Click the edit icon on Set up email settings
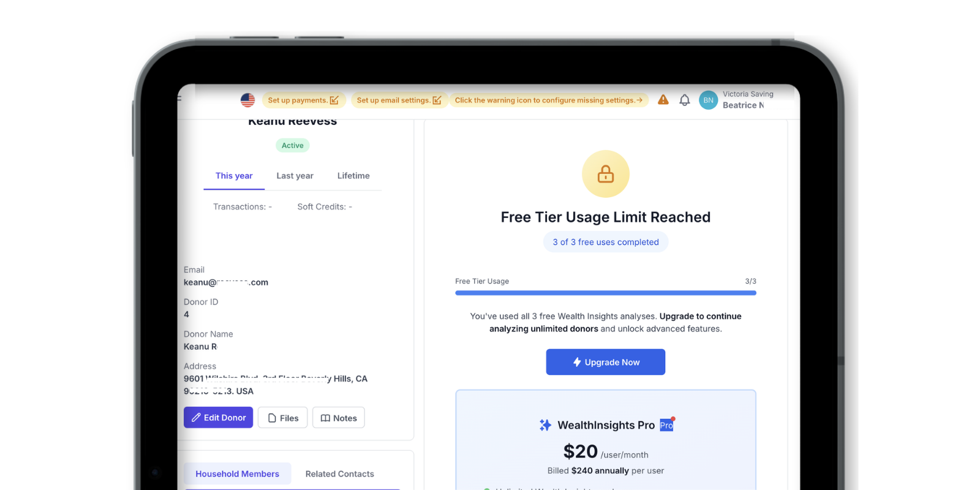The image size is (980, 490). click(x=437, y=100)
